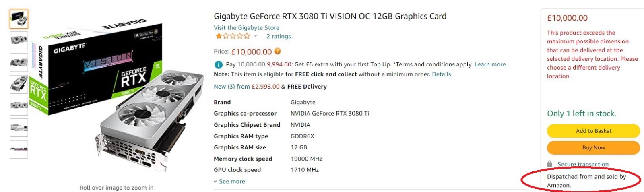Open New (3) from £2,998.00 offers
Image resolution: width=644 pixels, height=192 pixels.
(246, 86)
